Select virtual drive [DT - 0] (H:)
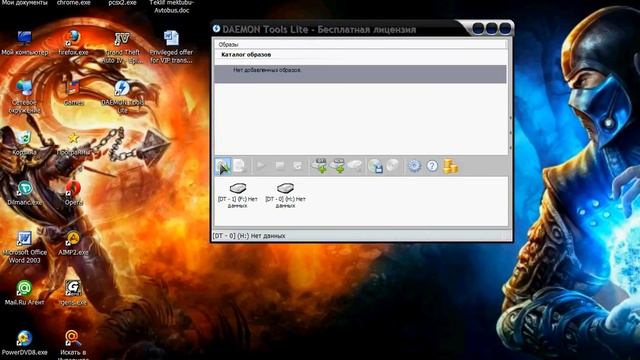 click(x=285, y=195)
